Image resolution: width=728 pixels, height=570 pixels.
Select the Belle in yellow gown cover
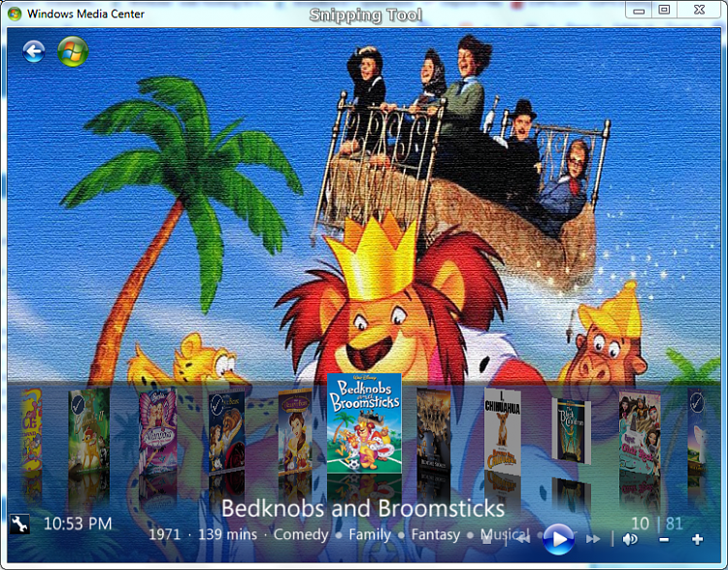coord(295,432)
